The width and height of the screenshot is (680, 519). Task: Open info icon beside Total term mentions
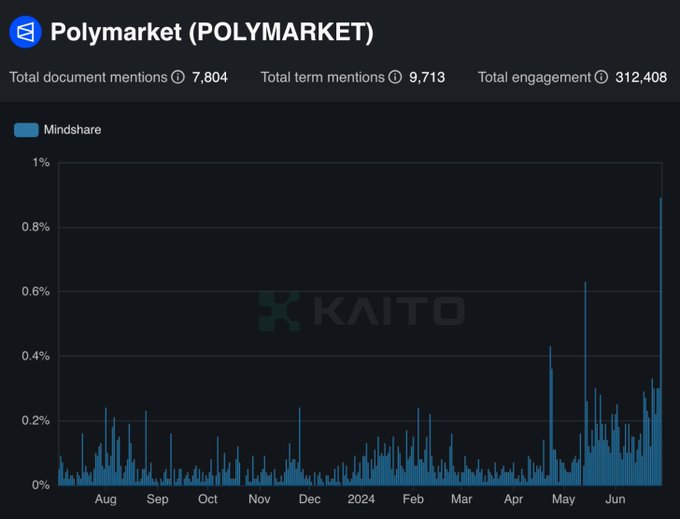click(395, 77)
